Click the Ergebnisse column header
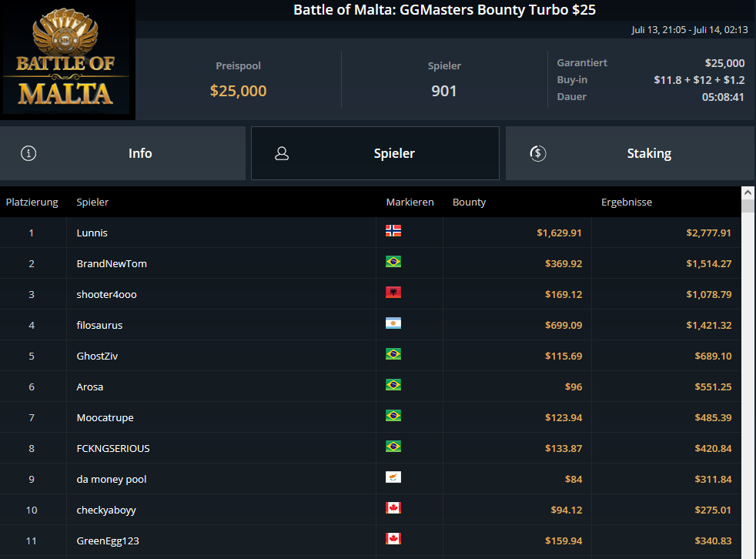The height and width of the screenshot is (559, 756). click(627, 202)
